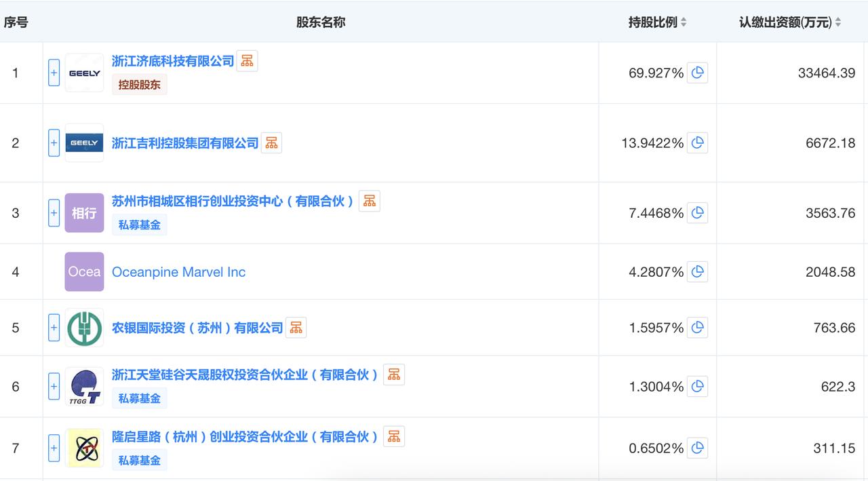This screenshot has width=868, height=481.
Task: Expand row 2 浙江吉利控股集团有限公司 with plus button
Action: point(54,142)
